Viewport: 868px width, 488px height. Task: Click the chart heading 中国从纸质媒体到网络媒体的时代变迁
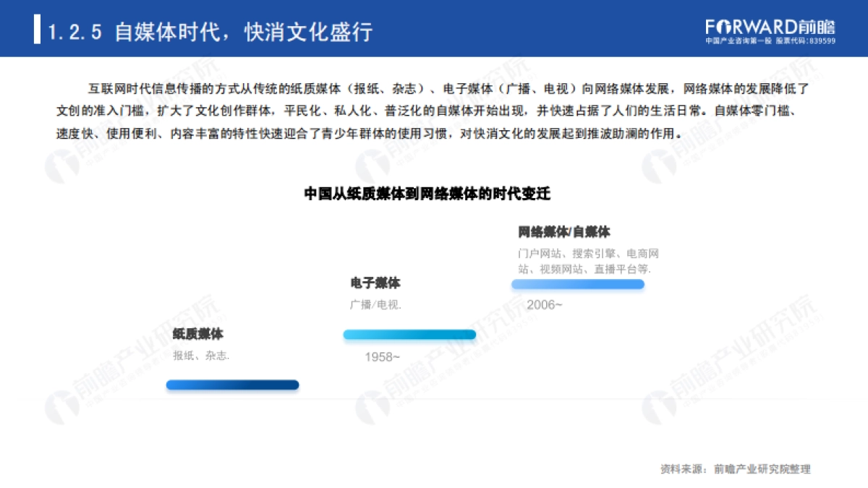click(434, 192)
